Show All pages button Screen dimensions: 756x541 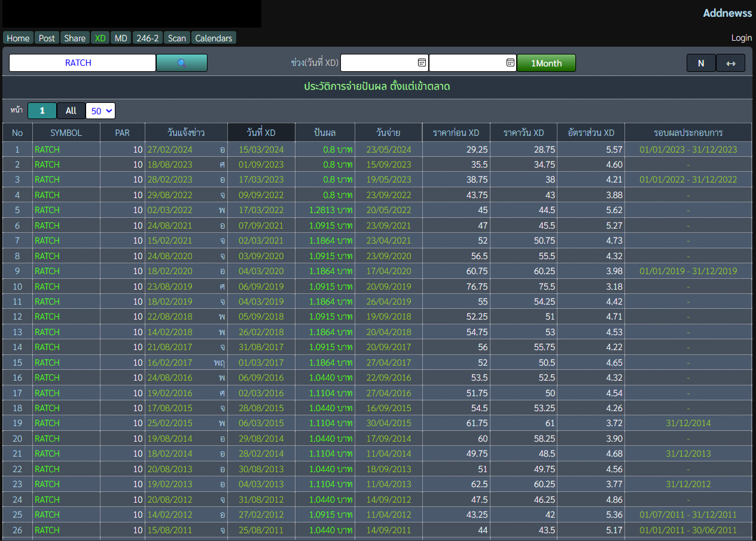71,111
